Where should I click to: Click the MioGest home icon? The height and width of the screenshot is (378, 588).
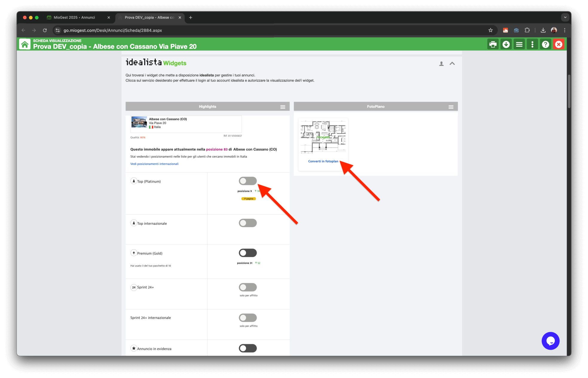[x=25, y=44]
